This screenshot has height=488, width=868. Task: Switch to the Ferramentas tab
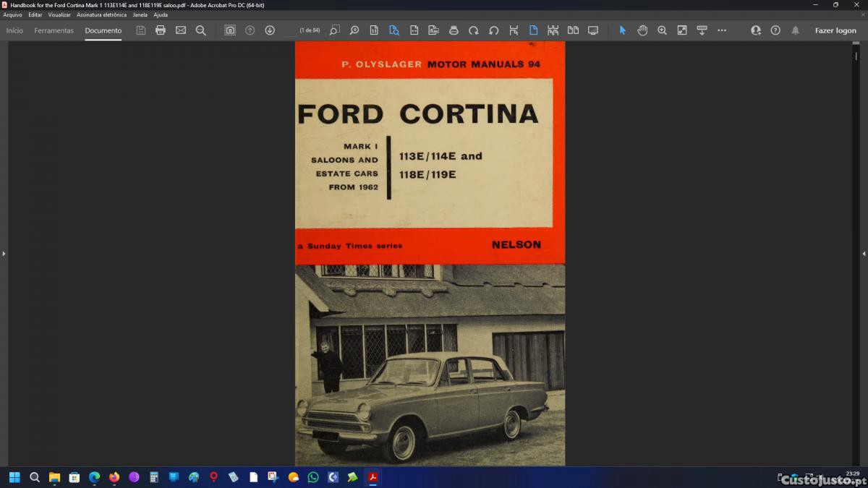[54, 30]
